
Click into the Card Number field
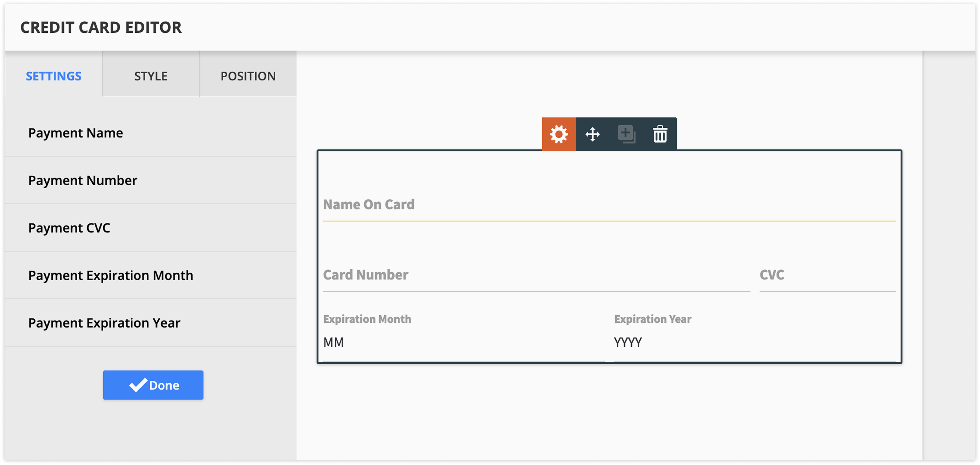[x=536, y=275]
